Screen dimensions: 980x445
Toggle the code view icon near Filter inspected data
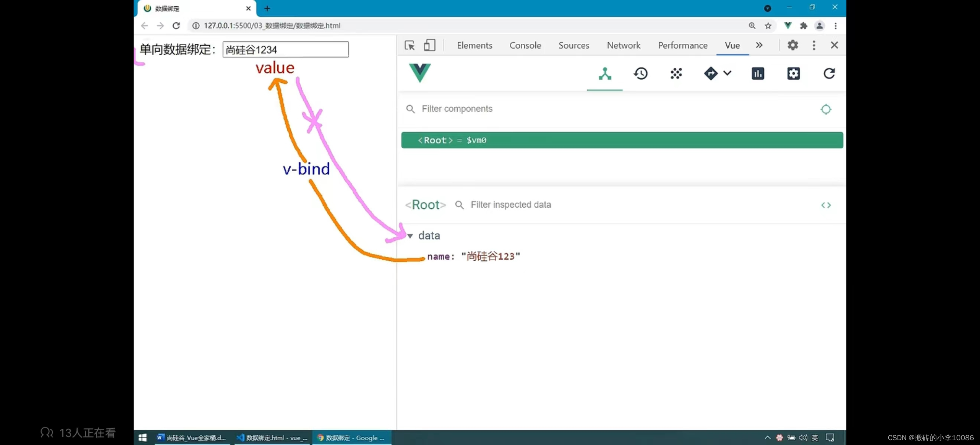826,205
